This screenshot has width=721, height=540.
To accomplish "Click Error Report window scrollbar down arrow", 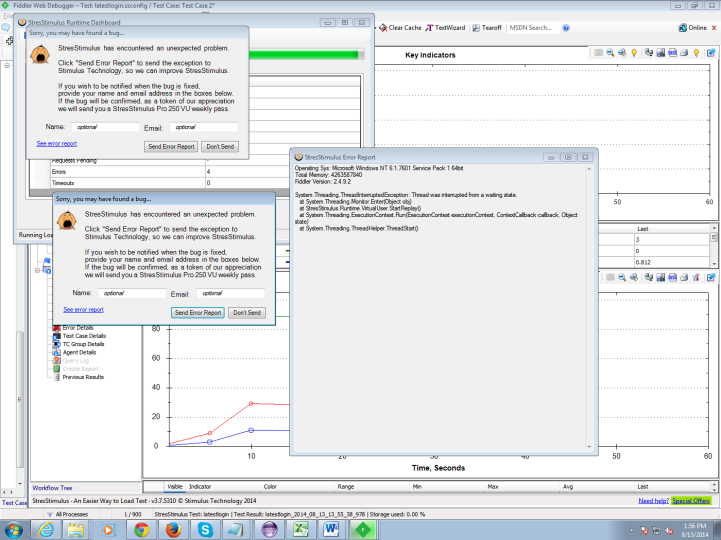I will pos(589,447).
